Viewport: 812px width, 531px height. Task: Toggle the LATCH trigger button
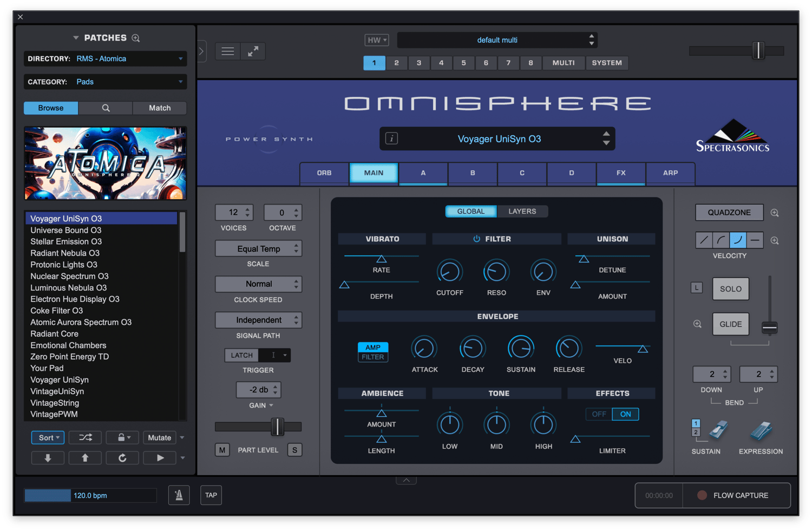click(x=242, y=355)
